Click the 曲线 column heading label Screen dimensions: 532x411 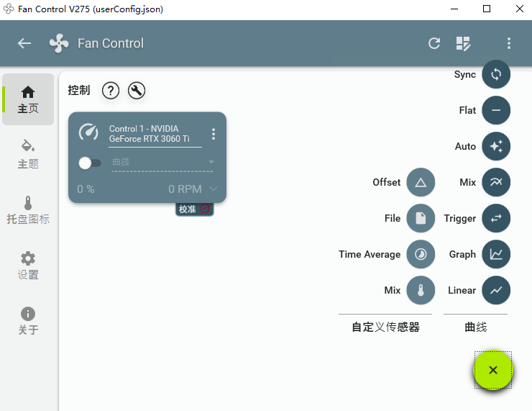(x=476, y=327)
